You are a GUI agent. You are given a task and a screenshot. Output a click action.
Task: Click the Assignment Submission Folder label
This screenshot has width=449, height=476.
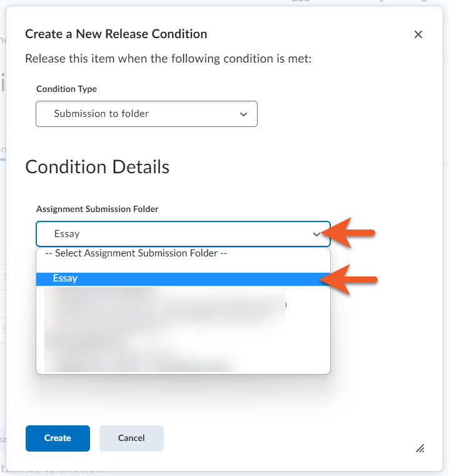pos(98,209)
